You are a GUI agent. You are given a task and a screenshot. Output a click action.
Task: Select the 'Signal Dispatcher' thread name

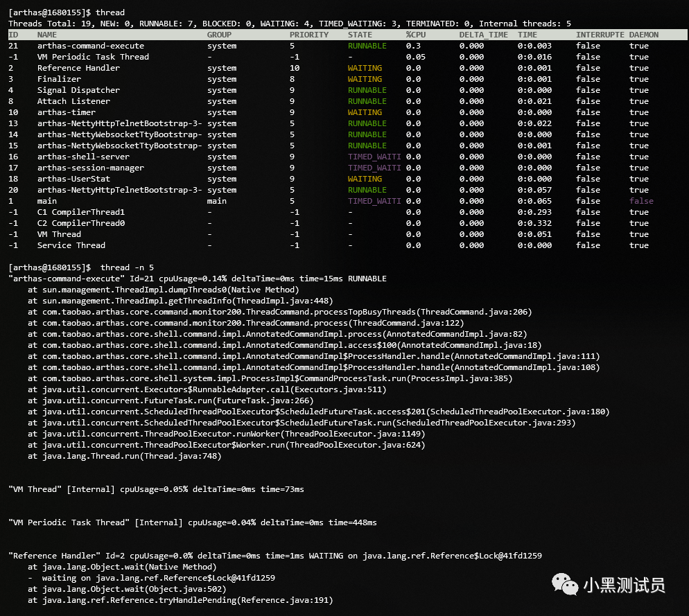tap(78, 90)
